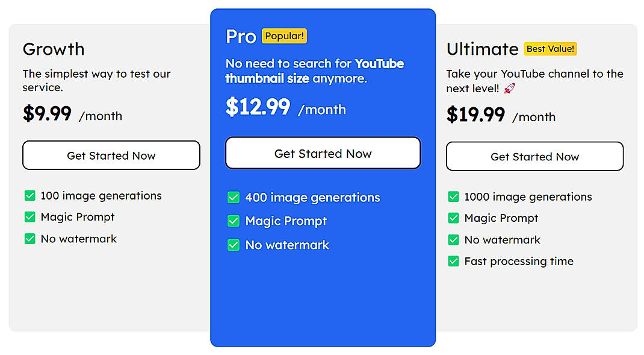Viewport: 644px width, 355px height.
Task: Click the checkmark next to Fast processing time
Action: pyautogui.click(x=453, y=262)
